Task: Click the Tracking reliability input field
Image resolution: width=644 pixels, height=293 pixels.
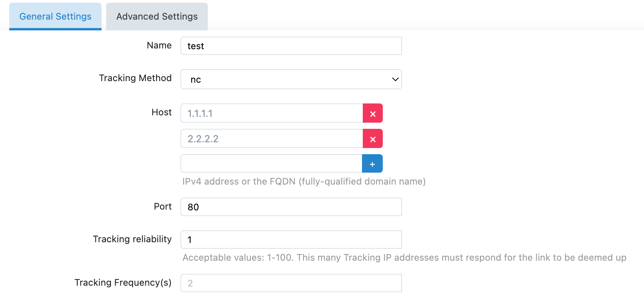Action: (291, 240)
